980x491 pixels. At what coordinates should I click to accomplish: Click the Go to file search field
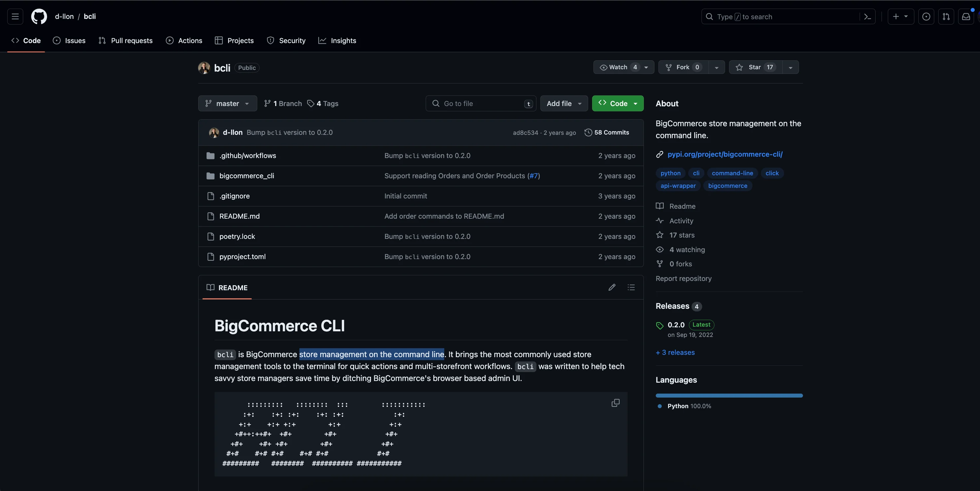pyautogui.click(x=479, y=103)
